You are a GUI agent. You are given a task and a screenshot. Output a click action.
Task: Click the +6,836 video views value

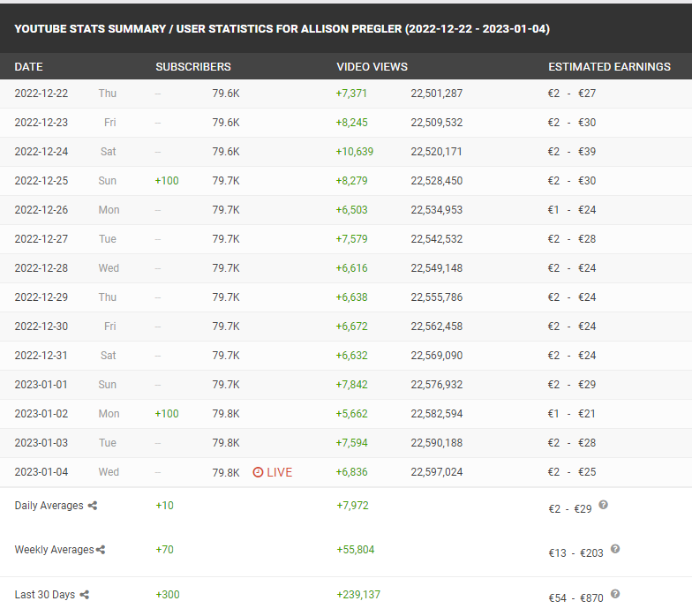click(351, 472)
